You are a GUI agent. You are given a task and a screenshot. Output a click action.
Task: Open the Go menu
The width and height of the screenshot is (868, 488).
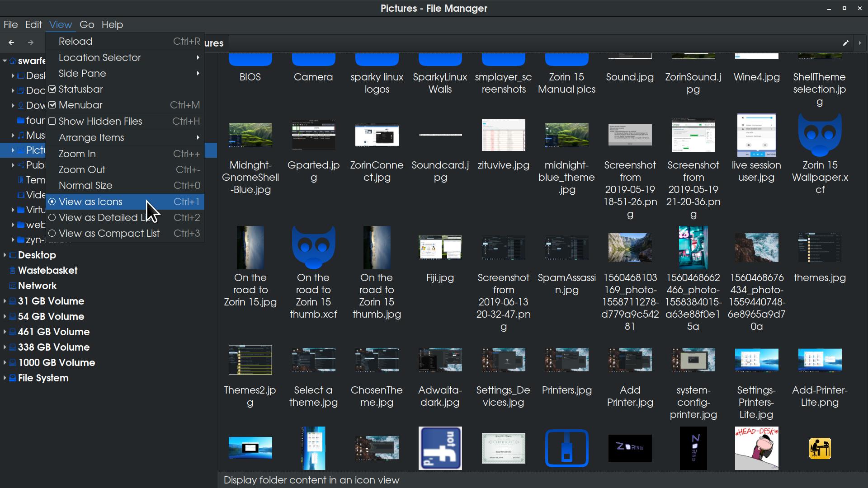86,24
